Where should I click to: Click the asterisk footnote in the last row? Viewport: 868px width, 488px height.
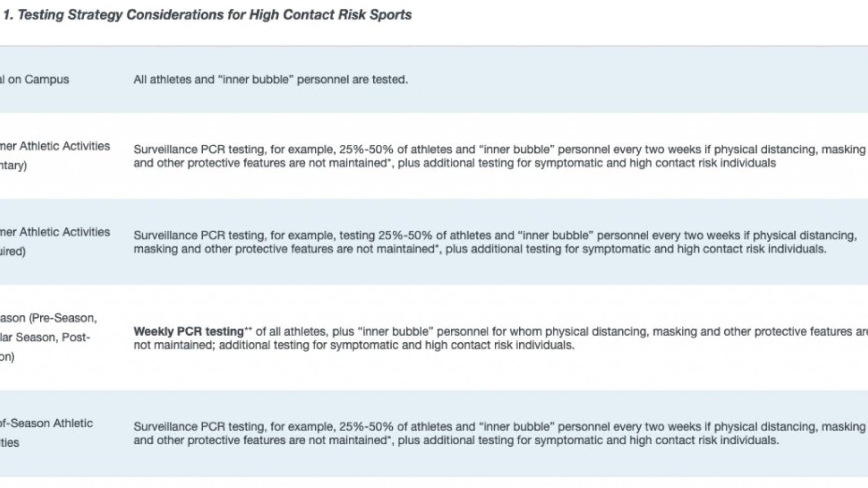tap(390, 438)
